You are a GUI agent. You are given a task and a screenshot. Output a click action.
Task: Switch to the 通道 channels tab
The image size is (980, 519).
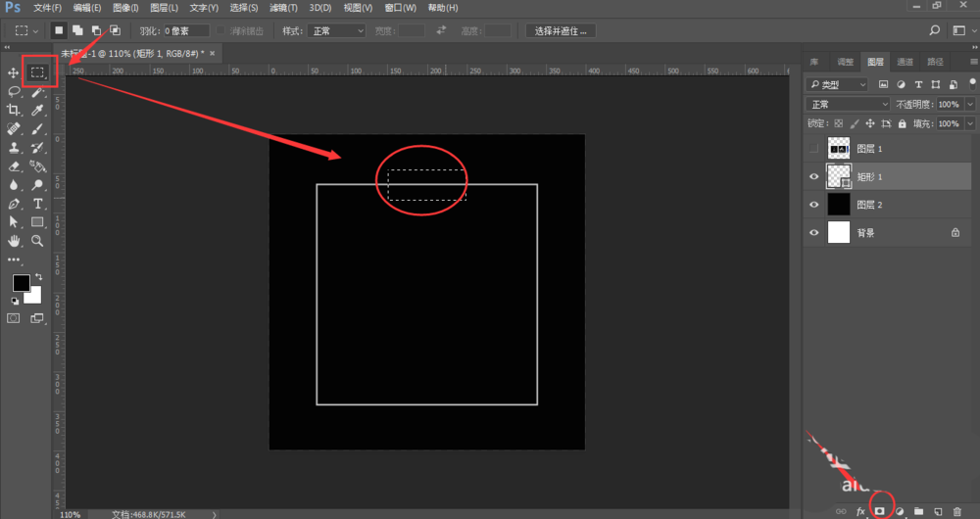(905, 62)
